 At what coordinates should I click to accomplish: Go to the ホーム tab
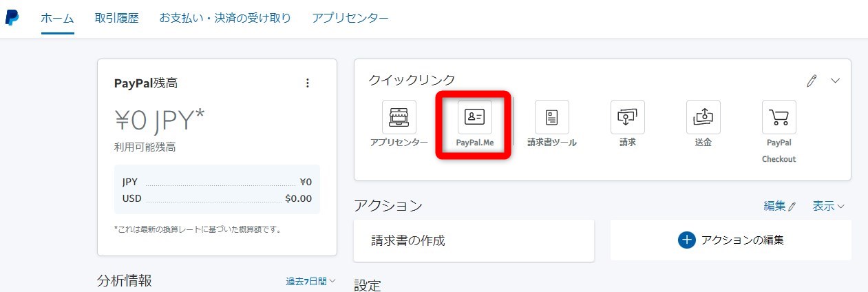point(57,19)
